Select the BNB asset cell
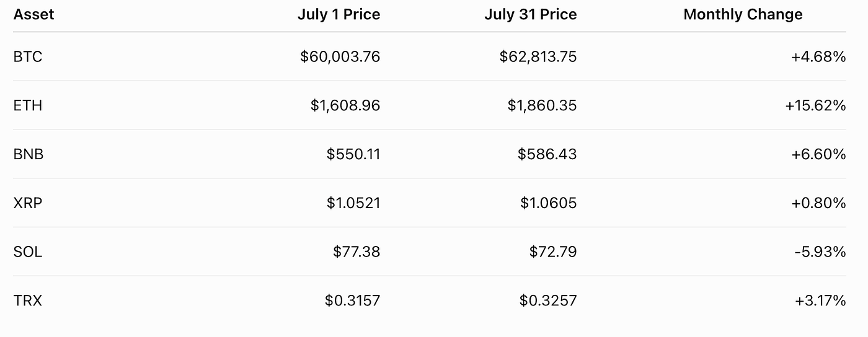The height and width of the screenshot is (337, 868). (29, 154)
